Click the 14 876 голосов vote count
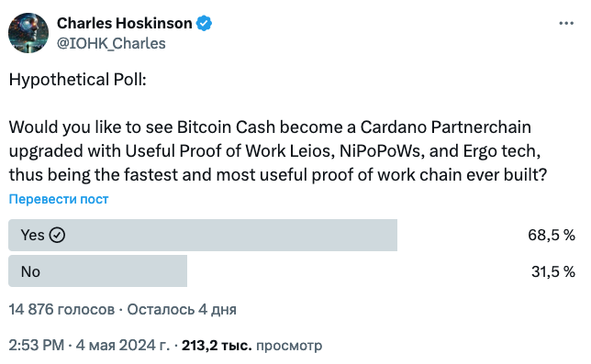591x364 pixels. pos(61,309)
